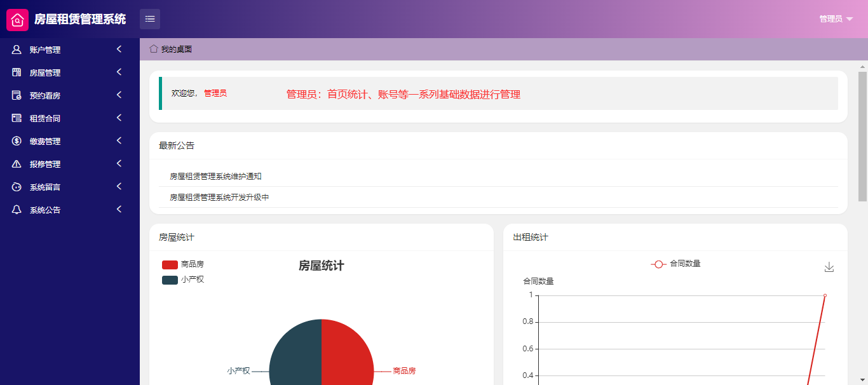This screenshot has height=385, width=868.
Task: Click the red 管理员 name link
Action: point(215,93)
